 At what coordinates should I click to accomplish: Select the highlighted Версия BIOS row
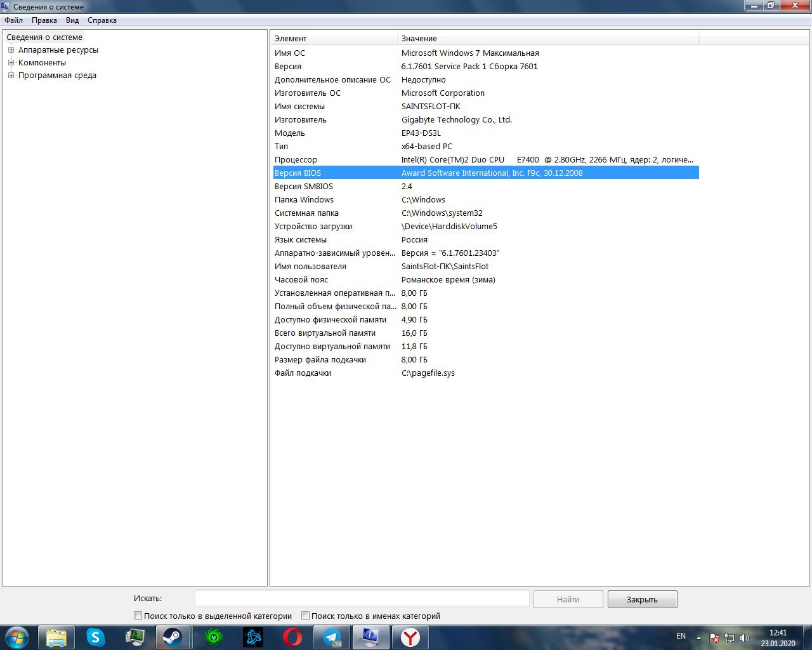[x=486, y=173]
